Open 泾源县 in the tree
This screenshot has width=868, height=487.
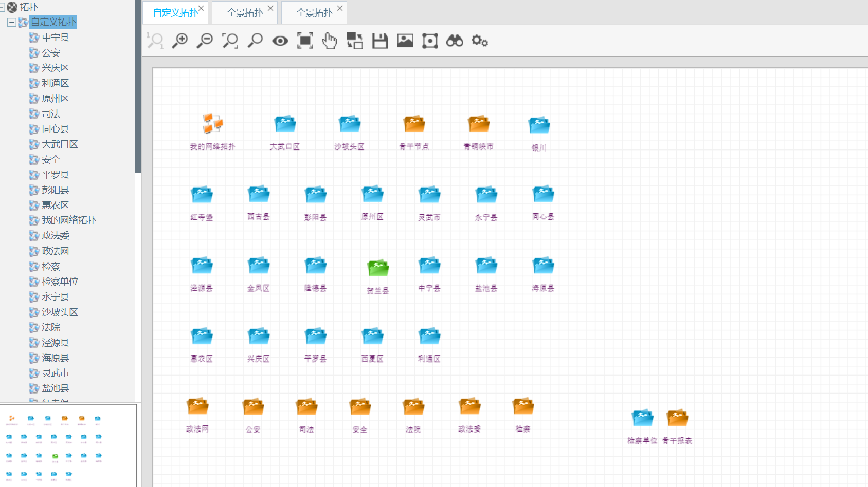(x=56, y=343)
